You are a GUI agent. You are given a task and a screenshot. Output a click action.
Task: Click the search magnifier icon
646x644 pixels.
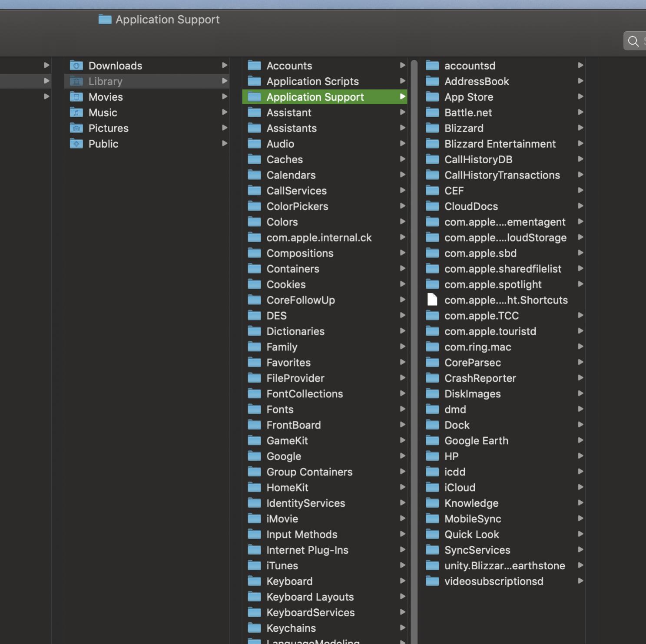tap(633, 41)
